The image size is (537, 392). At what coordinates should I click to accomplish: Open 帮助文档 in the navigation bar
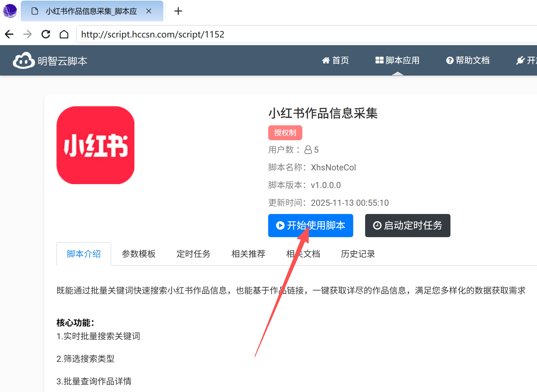(x=468, y=60)
